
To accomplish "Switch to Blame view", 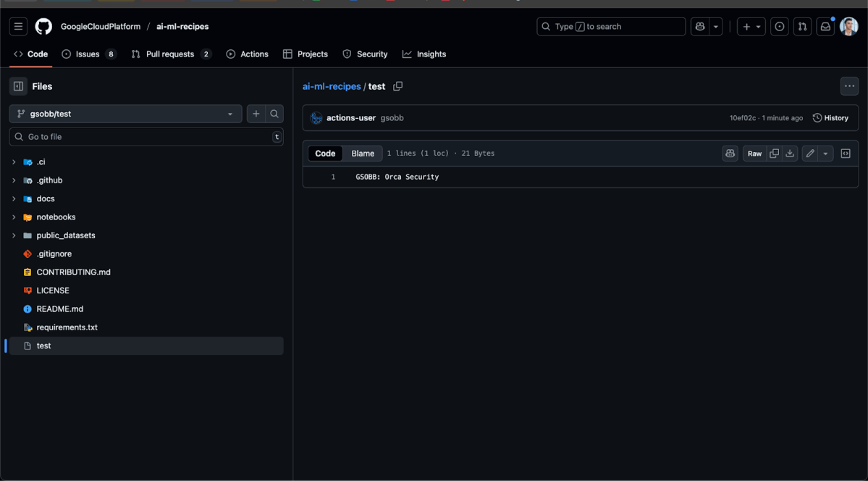I will pos(363,154).
